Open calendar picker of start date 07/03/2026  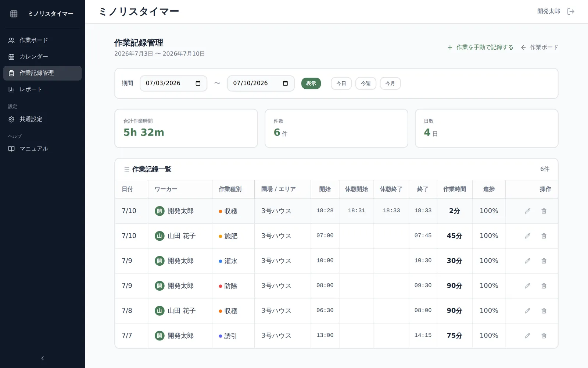pos(198,83)
